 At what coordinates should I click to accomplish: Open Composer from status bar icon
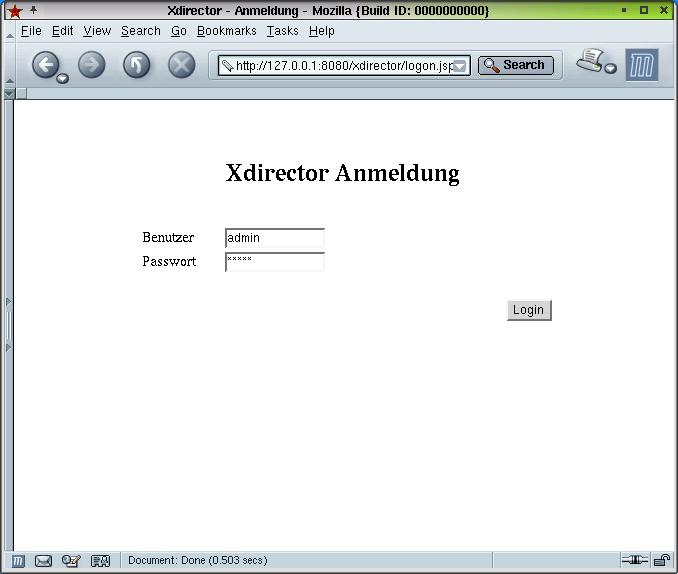71,561
